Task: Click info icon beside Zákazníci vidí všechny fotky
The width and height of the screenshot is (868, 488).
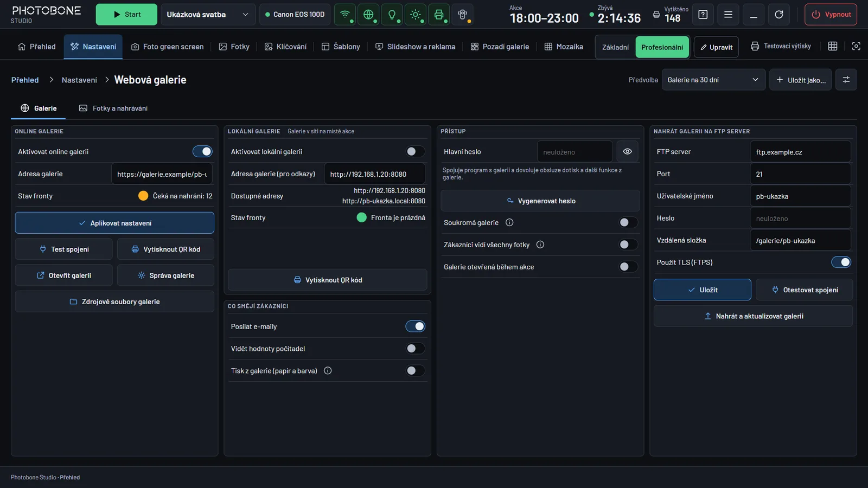Action: [540, 245]
